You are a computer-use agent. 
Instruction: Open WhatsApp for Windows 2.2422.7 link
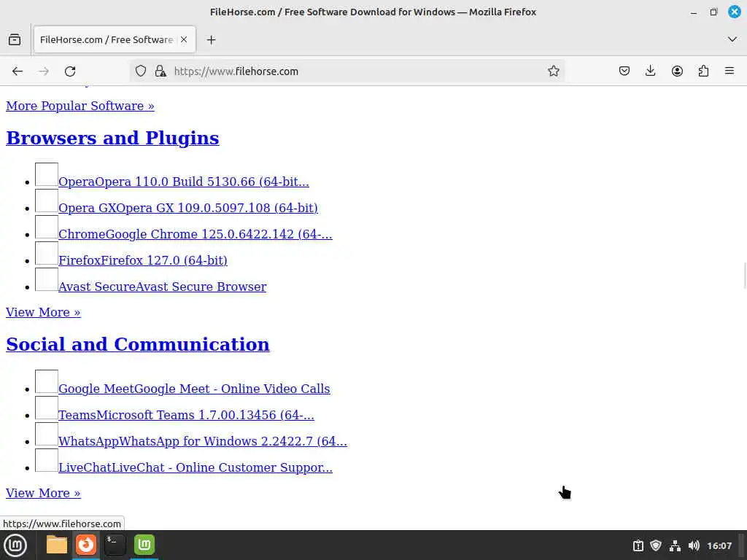[x=203, y=441]
